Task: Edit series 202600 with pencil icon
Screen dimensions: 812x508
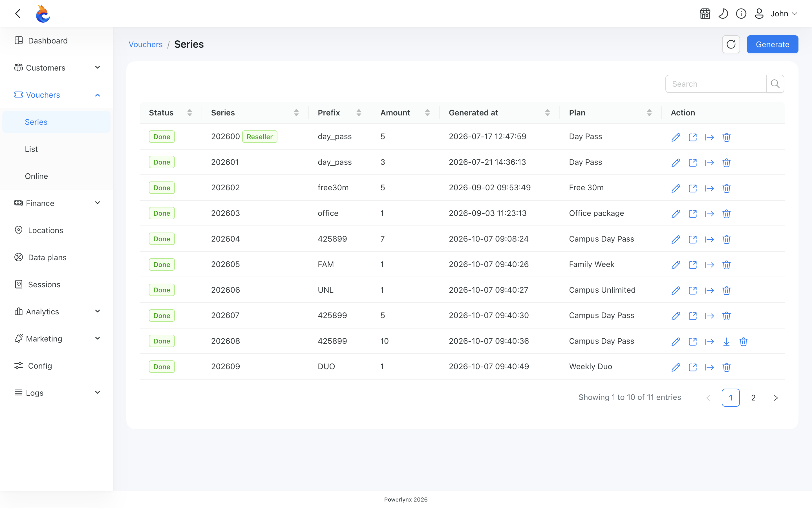Action: pyautogui.click(x=676, y=137)
